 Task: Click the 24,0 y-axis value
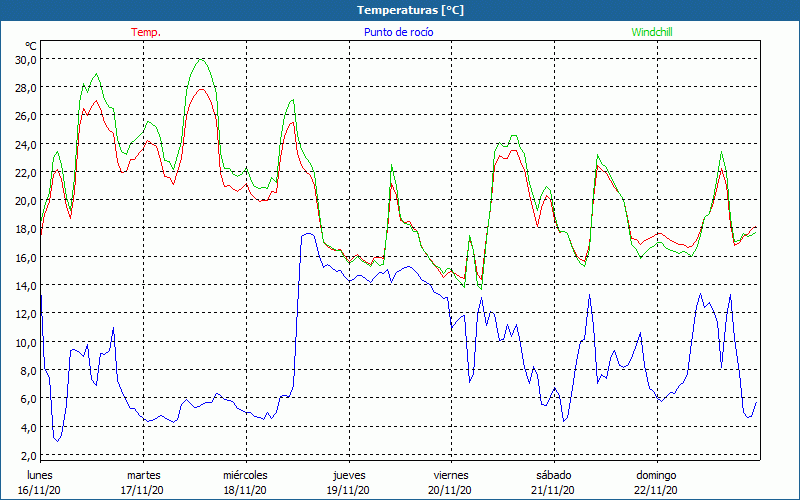pyautogui.click(x=26, y=144)
